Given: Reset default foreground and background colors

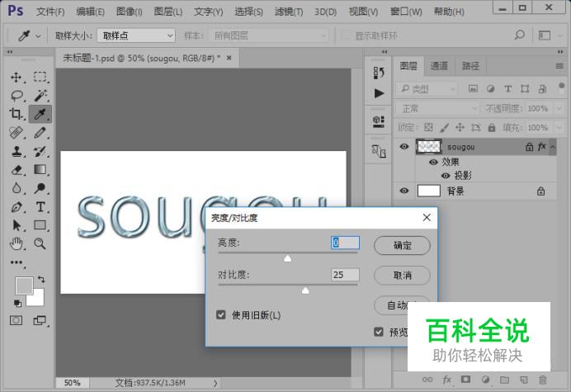Looking at the screenshot, I should click(x=17, y=303).
